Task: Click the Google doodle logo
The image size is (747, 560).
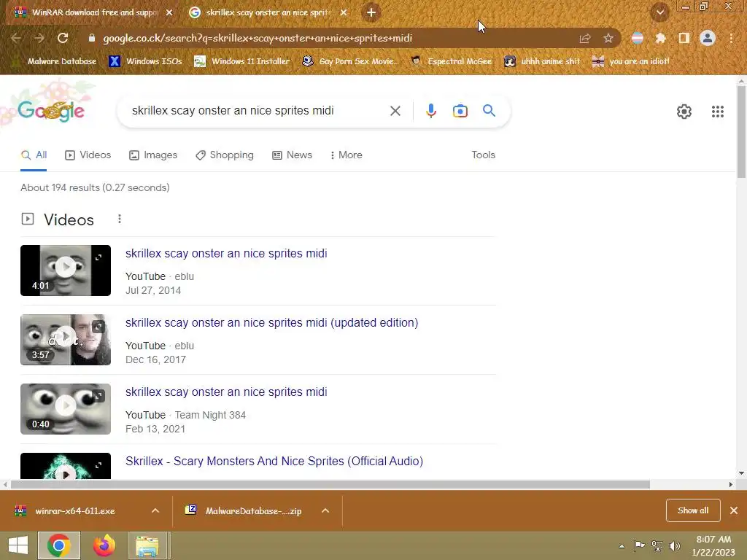Action: click(50, 110)
